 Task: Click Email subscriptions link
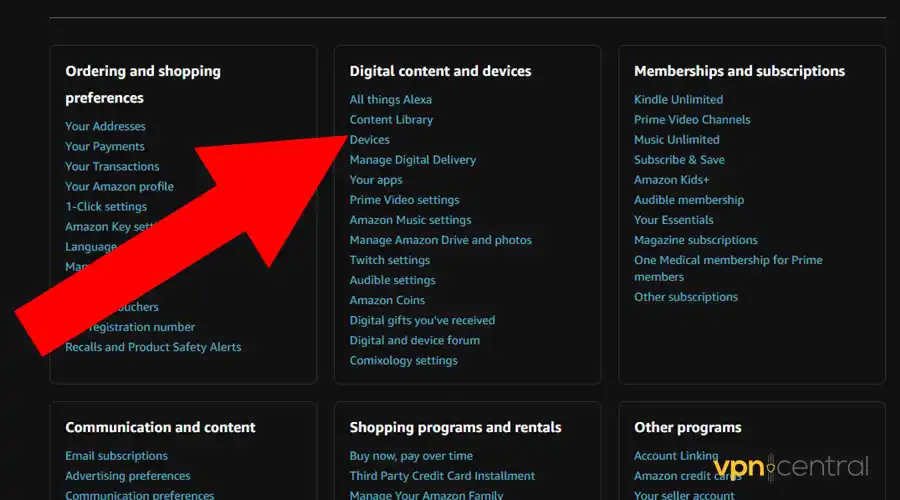pyautogui.click(x=116, y=456)
